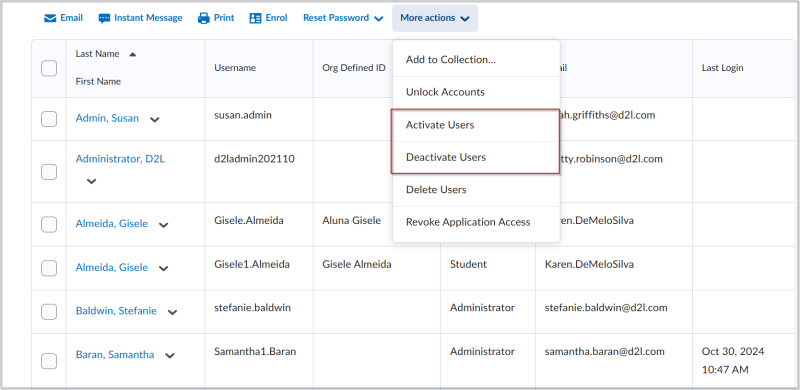The height and width of the screenshot is (390, 800).
Task: Expand the chevron under Administrator, D2L
Action: (91, 181)
